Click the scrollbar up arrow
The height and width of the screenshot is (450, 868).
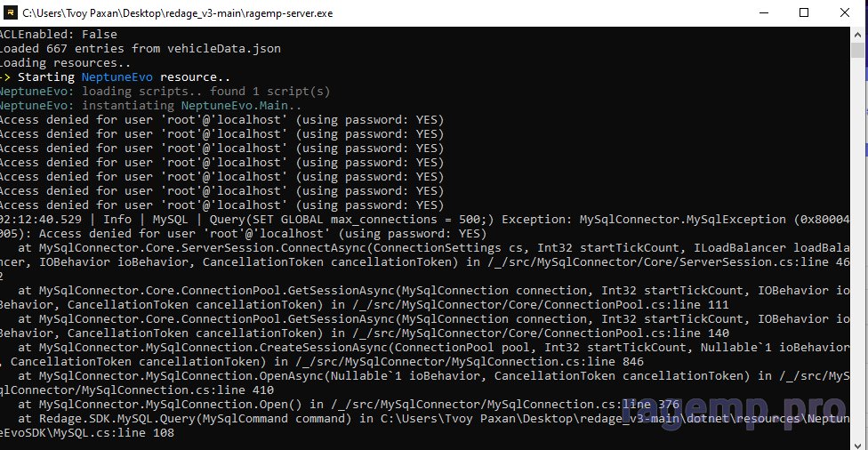(x=860, y=34)
